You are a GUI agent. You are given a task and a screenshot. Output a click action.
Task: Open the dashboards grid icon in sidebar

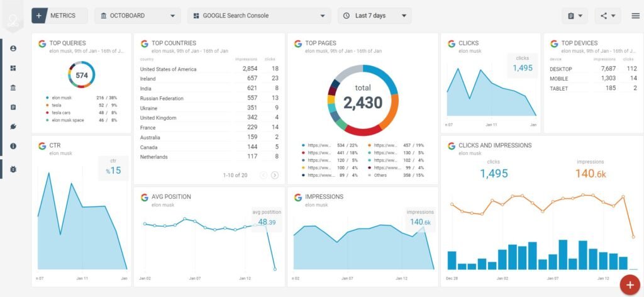point(13,68)
